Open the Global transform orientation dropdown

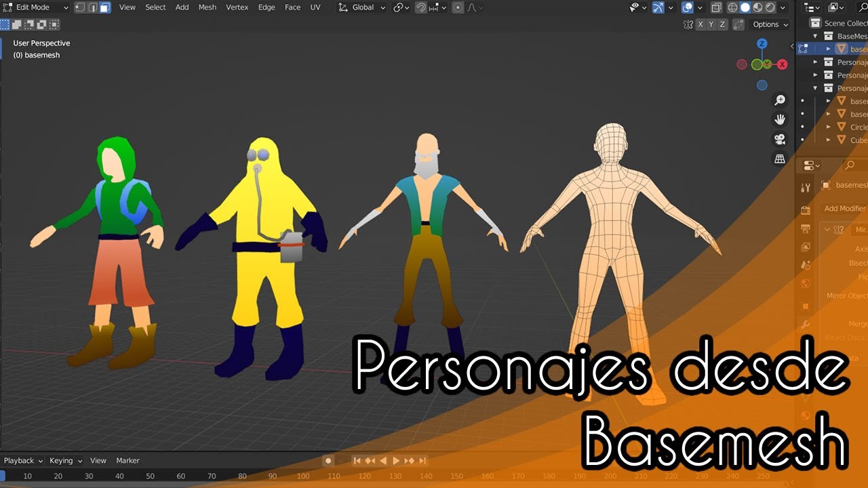pos(362,7)
